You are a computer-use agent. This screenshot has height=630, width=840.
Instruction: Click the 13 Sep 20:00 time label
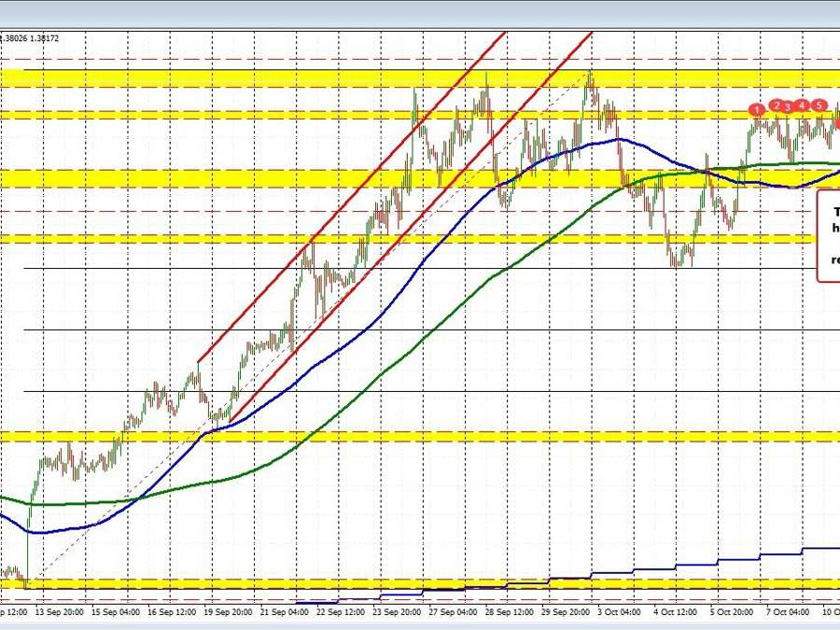60,613
